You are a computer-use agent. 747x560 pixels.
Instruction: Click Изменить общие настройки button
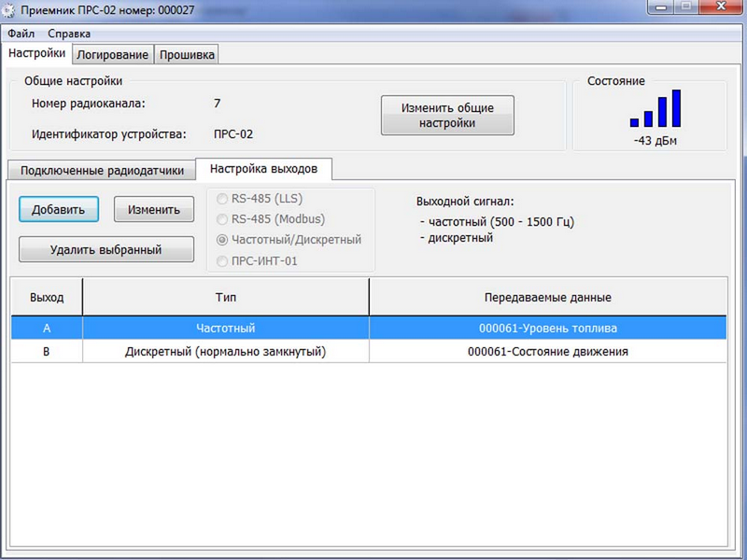click(447, 115)
